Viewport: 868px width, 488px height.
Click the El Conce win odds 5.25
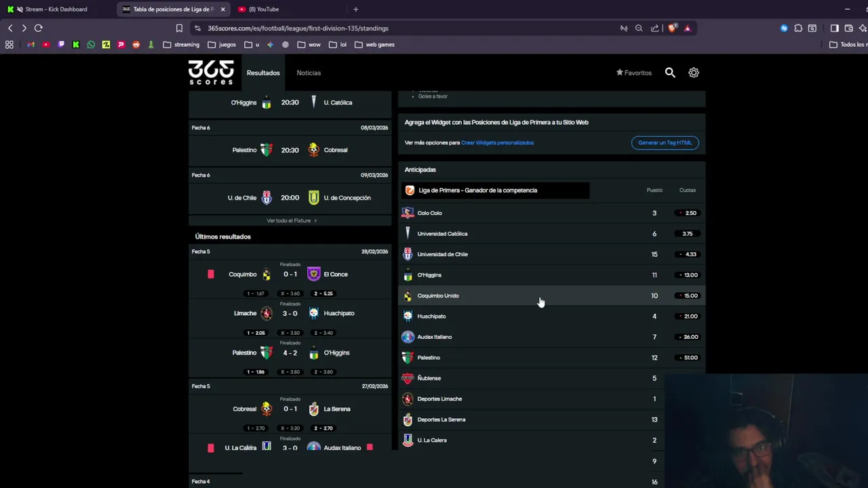pos(323,293)
